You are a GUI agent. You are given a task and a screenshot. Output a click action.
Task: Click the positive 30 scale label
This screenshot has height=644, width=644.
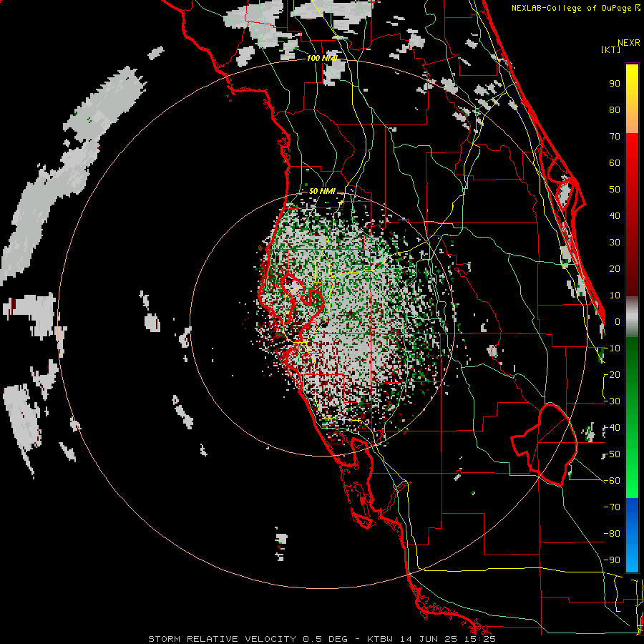coord(615,243)
